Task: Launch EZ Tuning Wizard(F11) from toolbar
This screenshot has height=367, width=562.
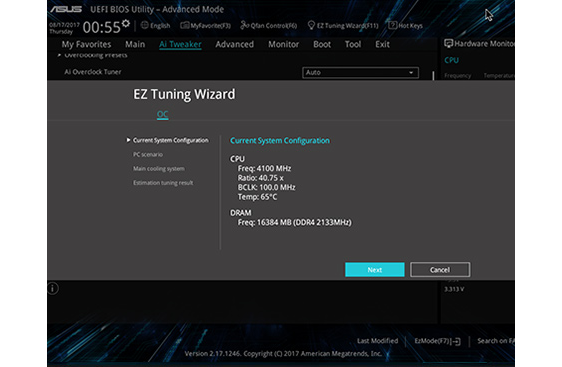Action: [343, 25]
